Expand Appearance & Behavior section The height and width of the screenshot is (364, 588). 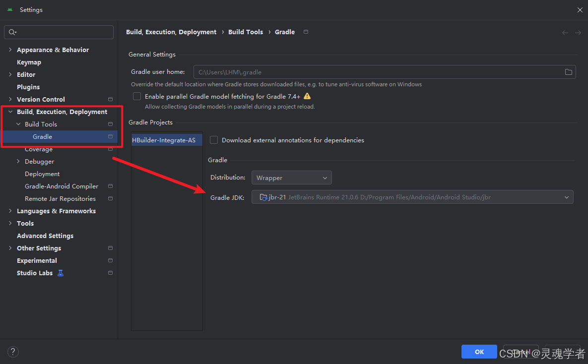[x=10, y=50]
